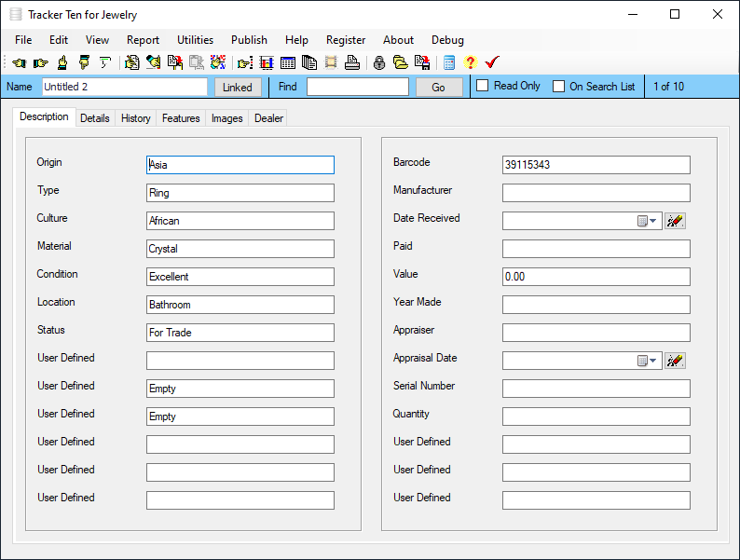This screenshot has height=560, width=740.
Task: Open the Help menu
Action: coord(296,40)
